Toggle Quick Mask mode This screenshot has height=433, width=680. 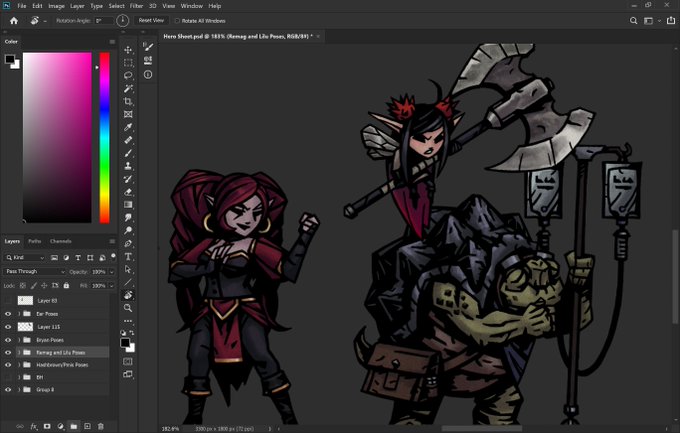pyautogui.click(x=128, y=361)
